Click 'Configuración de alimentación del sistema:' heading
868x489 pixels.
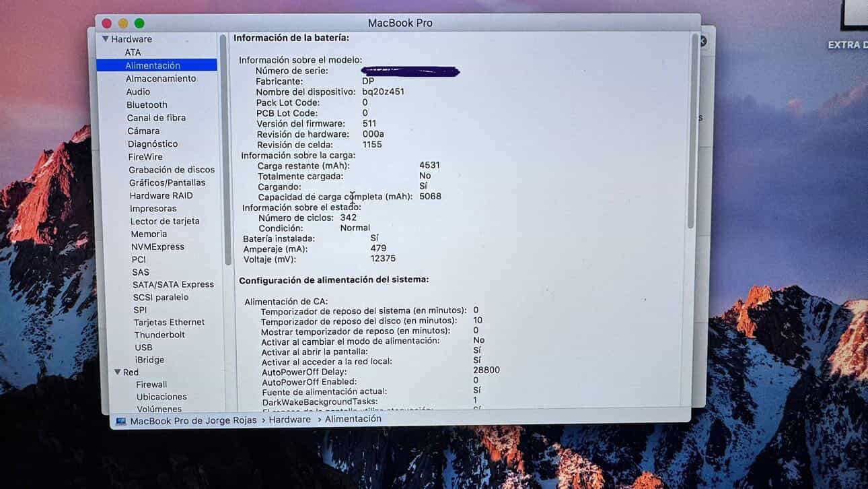[x=334, y=280]
